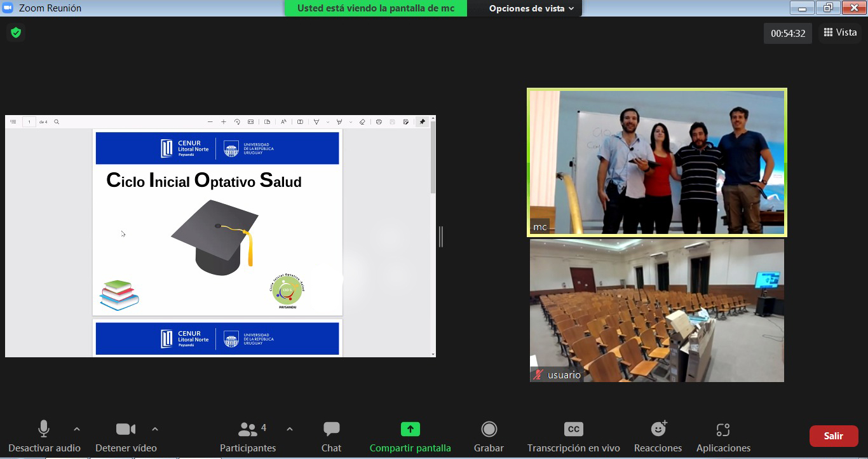This screenshot has width=868, height=459.
Task: Expand audio options arrow next to microphone
Action: pos(77,429)
